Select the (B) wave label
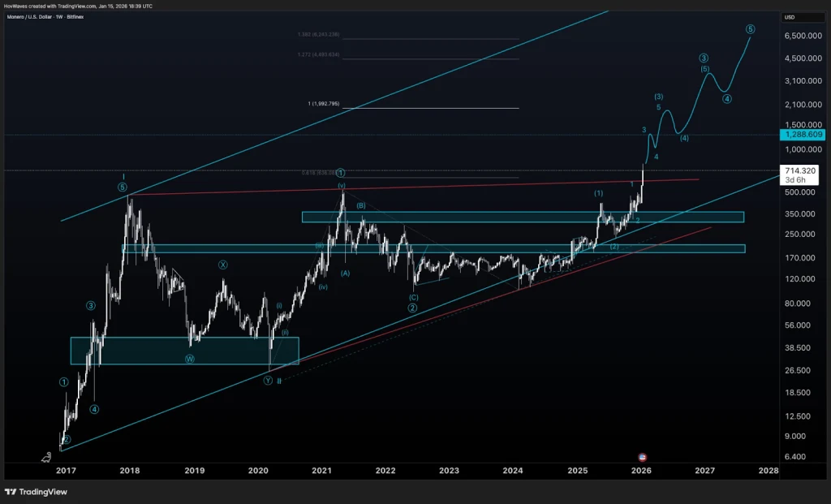 point(361,205)
